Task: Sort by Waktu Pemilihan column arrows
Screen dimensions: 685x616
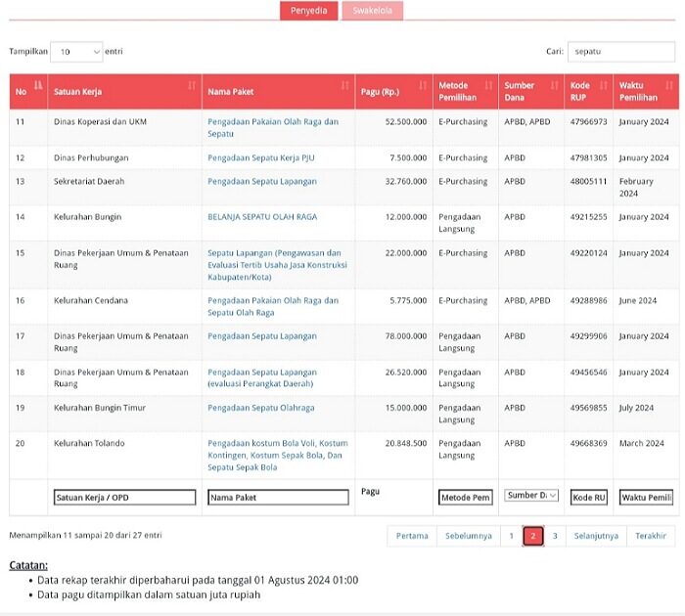Action: [x=670, y=86]
